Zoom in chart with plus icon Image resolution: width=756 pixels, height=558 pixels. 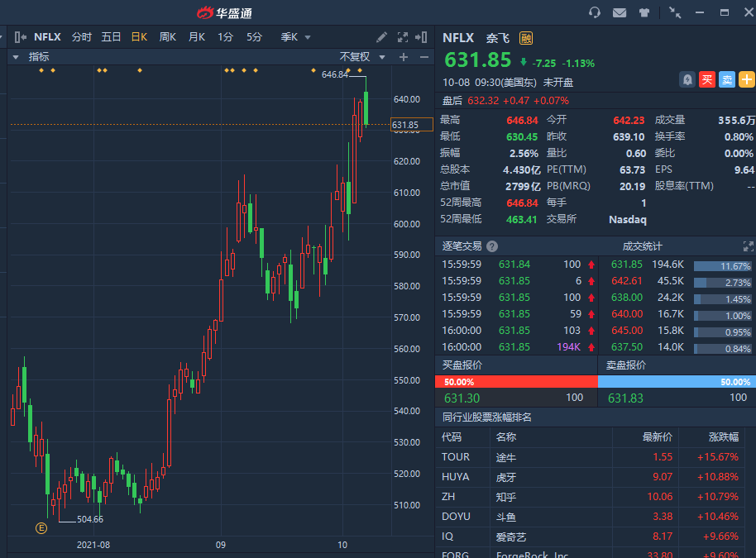click(x=404, y=57)
